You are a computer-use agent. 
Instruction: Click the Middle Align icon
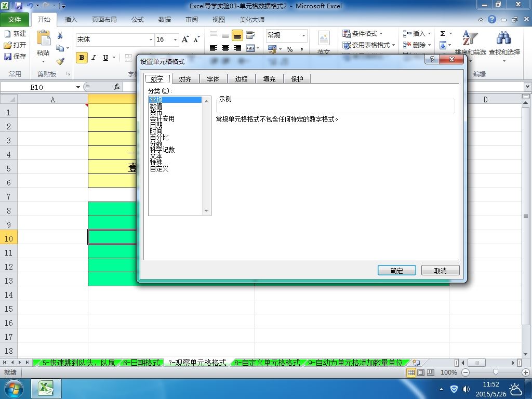[x=225, y=35]
